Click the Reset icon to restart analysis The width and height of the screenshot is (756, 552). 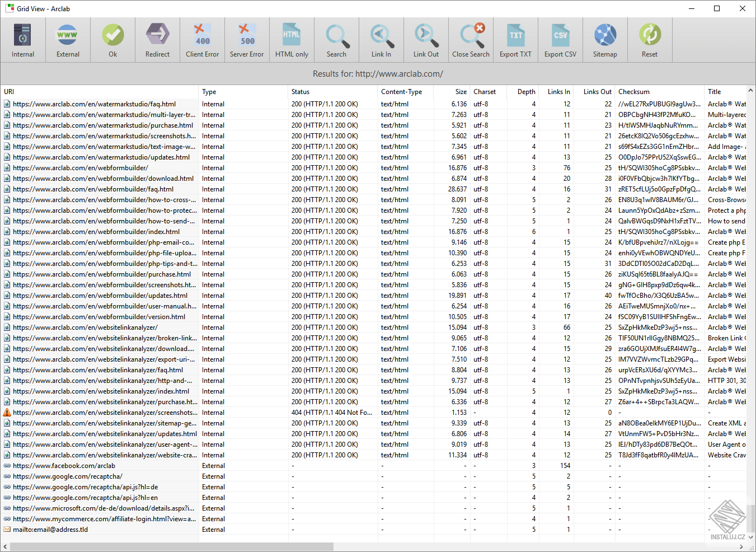tap(650, 34)
